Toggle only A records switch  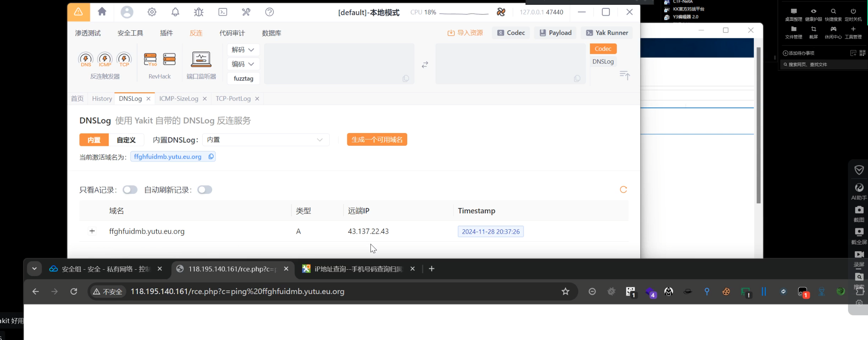coord(130,190)
